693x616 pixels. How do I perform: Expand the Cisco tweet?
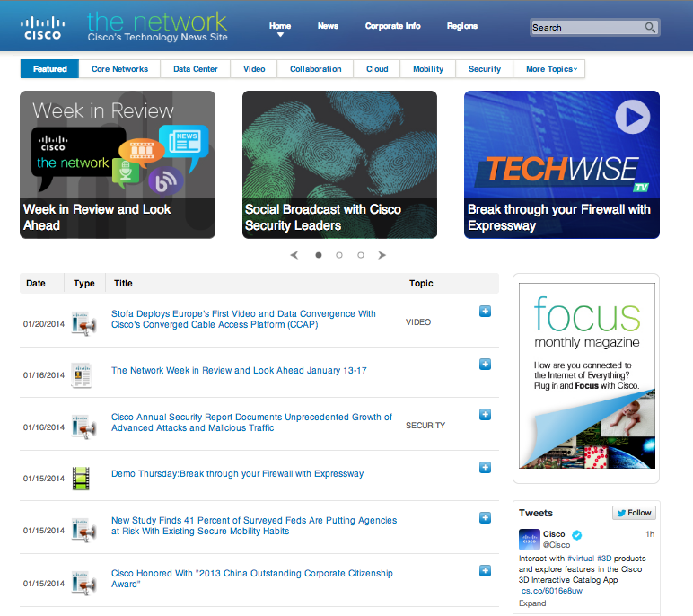point(532,603)
